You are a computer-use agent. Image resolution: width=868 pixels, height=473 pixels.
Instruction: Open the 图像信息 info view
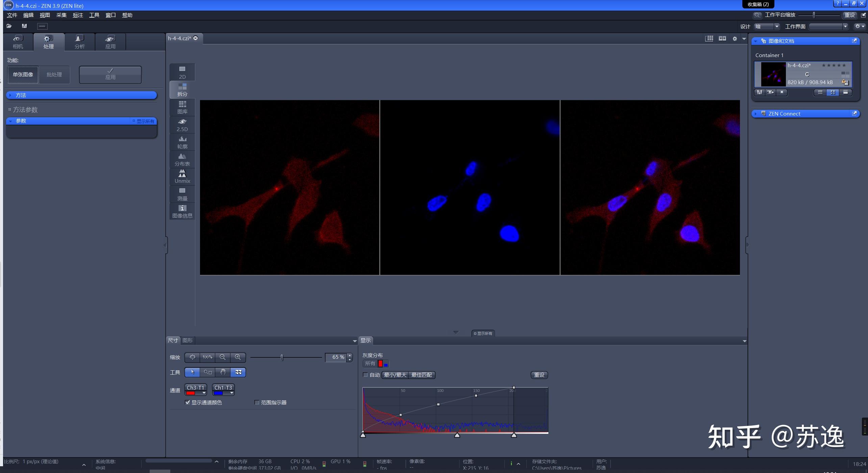pos(182,211)
